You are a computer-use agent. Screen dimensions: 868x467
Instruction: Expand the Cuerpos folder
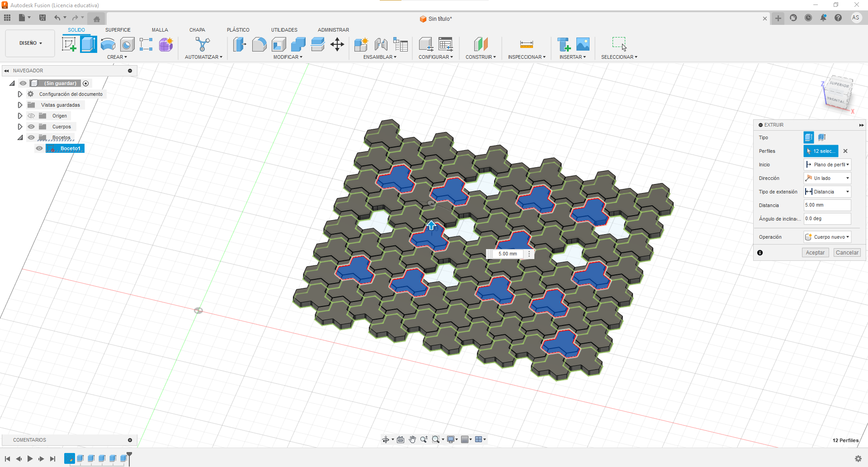pyautogui.click(x=20, y=127)
